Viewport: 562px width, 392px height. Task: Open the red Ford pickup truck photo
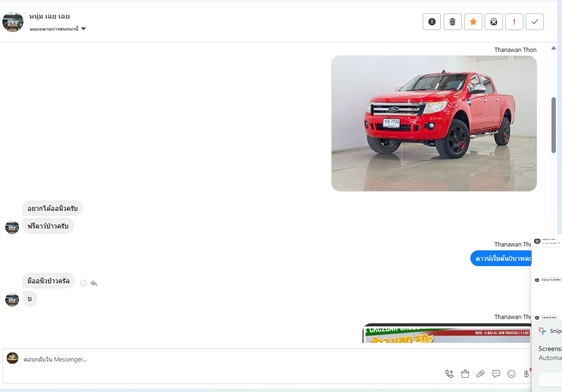click(434, 123)
